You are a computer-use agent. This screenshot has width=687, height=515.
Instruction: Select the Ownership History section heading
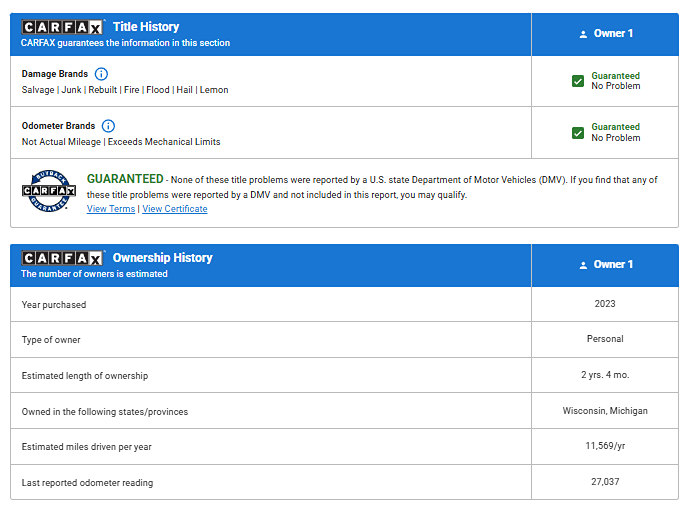click(x=162, y=258)
